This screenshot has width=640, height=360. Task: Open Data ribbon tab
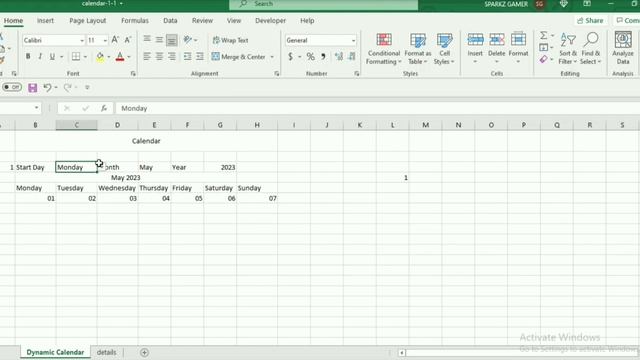pos(170,20)
